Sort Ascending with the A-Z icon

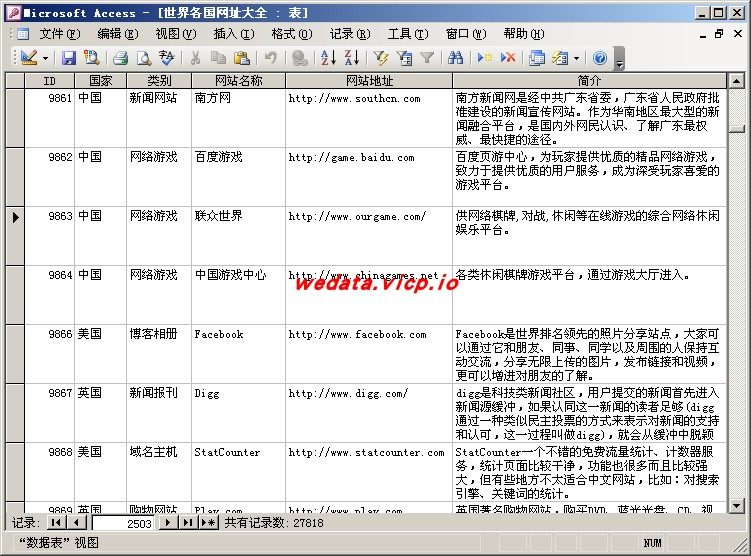[328, 58]
